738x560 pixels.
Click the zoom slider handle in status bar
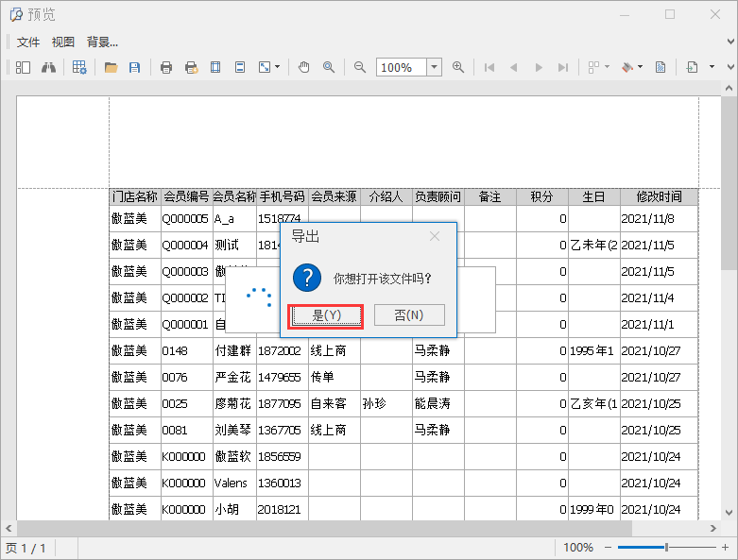point(666,548)
